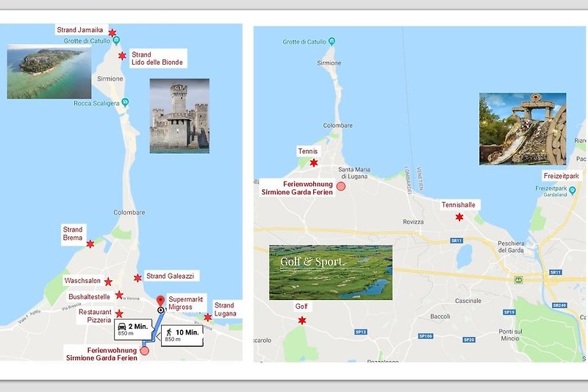Click the Freizeitpark Gardaland map pin
The height and width of the screenshot is (392, 588).
point(573,190)
